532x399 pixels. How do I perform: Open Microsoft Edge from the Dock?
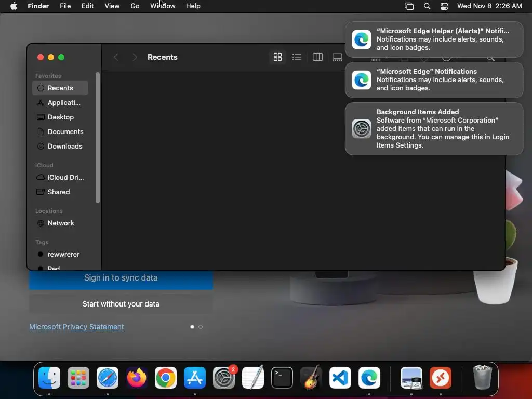369,378
